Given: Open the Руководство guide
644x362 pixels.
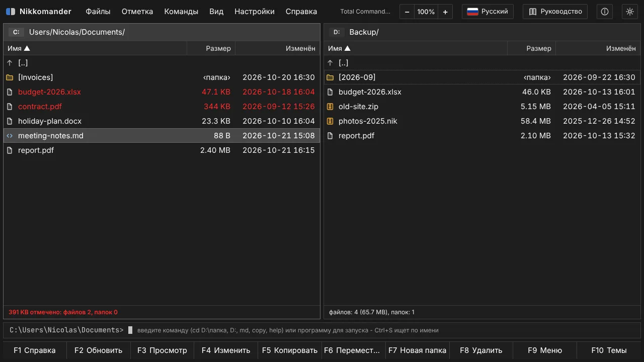Looking at the screenshot, I should tap(555, 12).
